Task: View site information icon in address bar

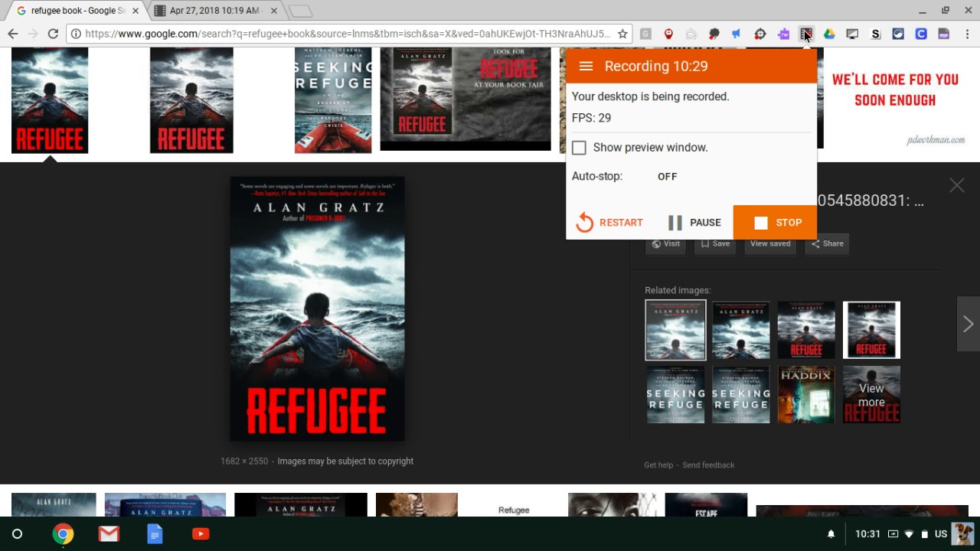Action: 76,34
